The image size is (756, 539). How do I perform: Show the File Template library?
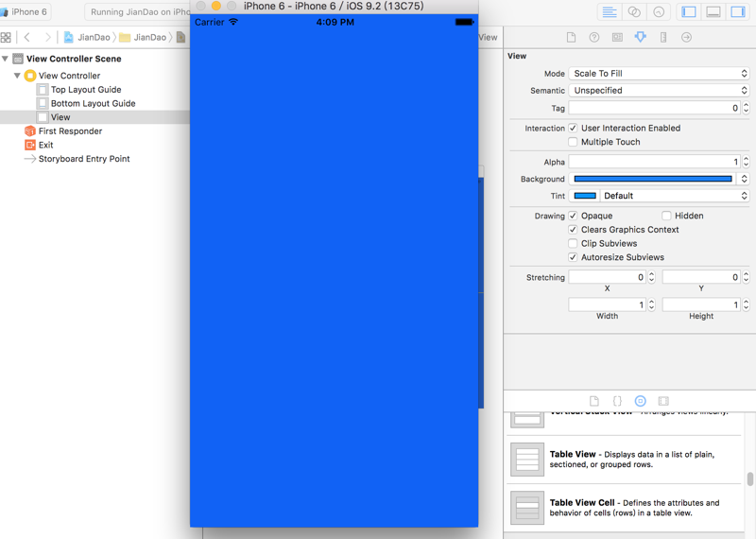594,401
